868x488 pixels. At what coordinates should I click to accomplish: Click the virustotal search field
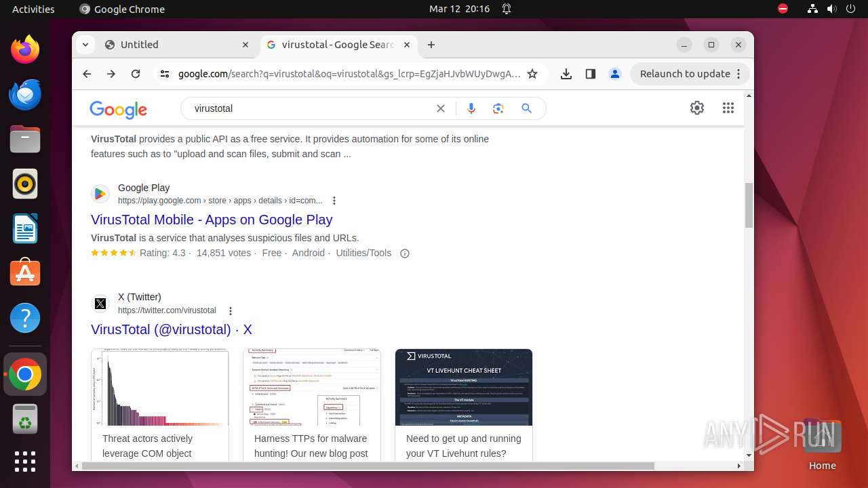[309, 108]
